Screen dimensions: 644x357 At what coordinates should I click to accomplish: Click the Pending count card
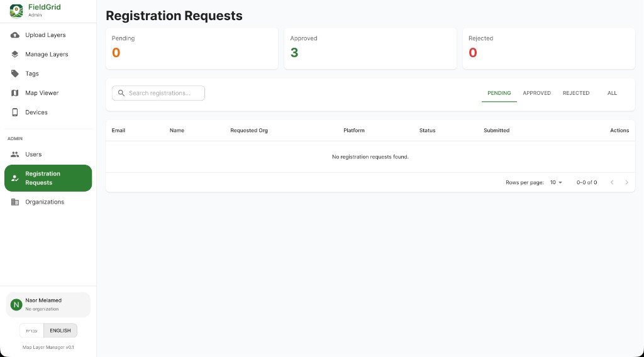pos(192,48)
